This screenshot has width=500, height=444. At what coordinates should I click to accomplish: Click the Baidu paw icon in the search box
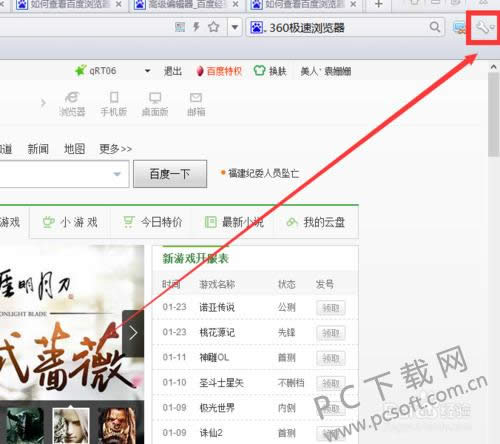tap(256, 27)
